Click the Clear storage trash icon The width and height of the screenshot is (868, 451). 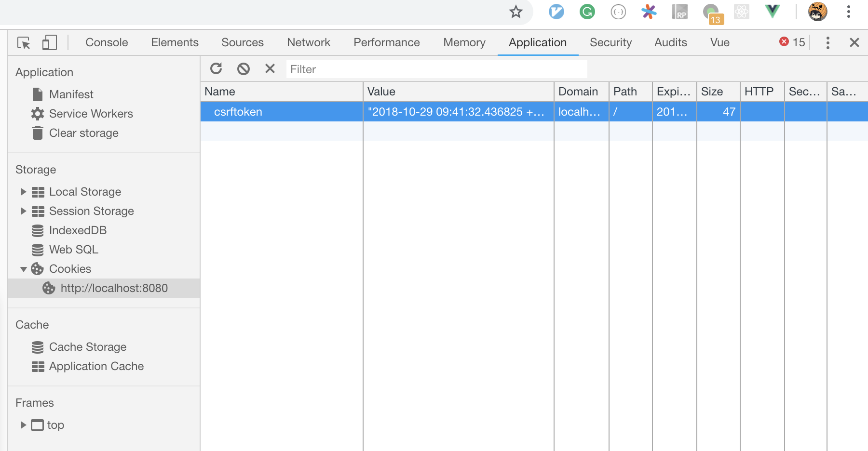(38, 133)
